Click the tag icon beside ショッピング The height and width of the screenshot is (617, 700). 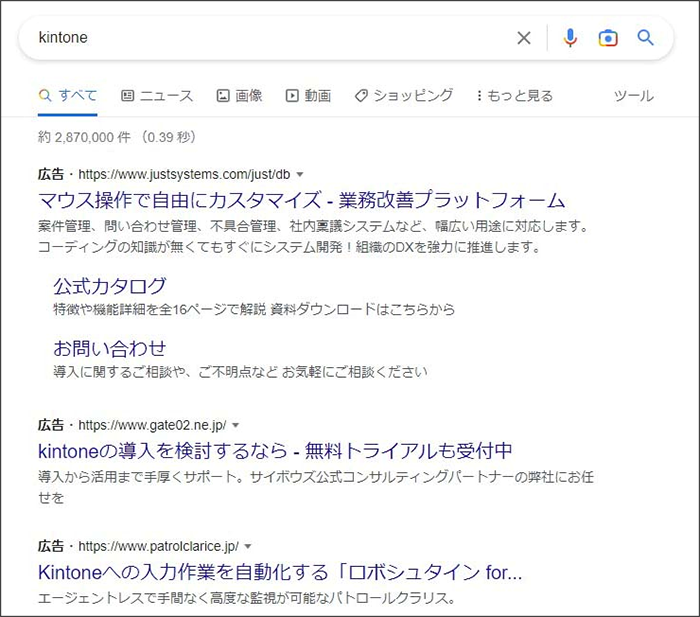click(x=361, y=96)
